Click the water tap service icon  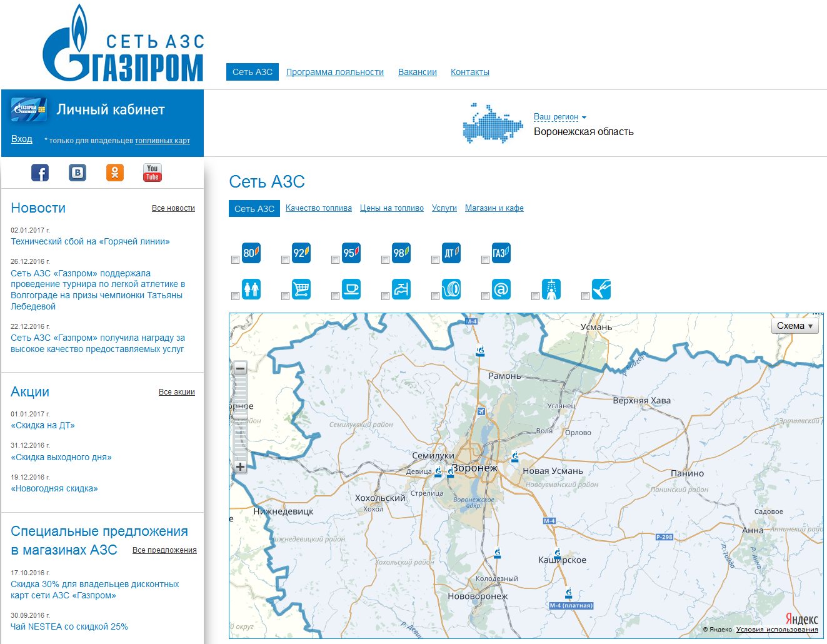401,289
